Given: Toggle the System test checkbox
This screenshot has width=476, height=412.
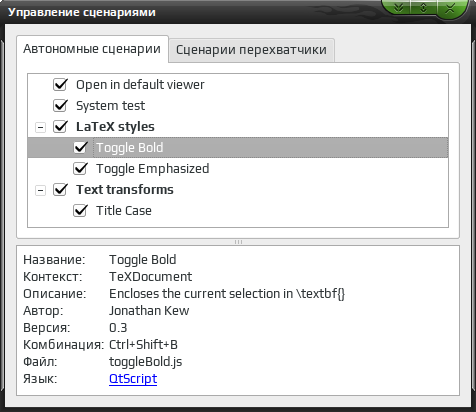Looking at the screenshot, I should pos(60,106).
